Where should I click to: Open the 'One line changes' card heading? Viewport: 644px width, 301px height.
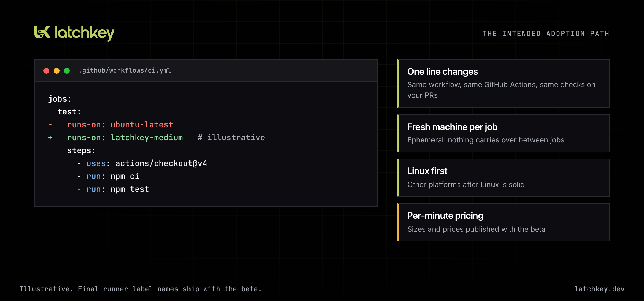pos(442,72)
